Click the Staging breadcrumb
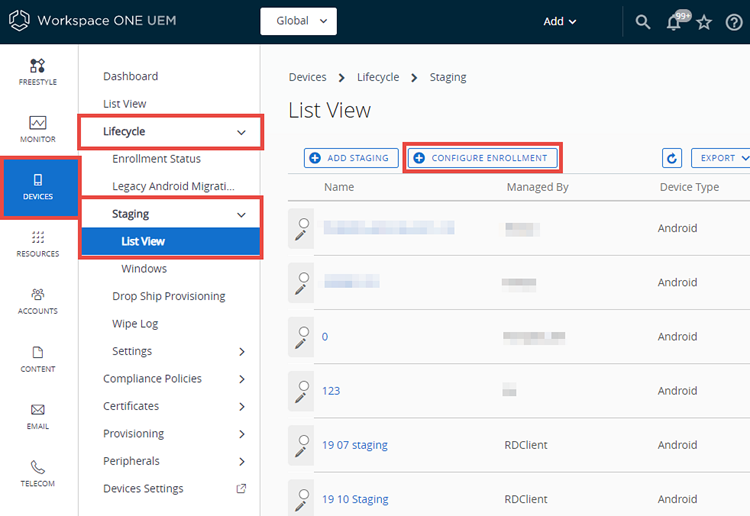 pos(448,77)
